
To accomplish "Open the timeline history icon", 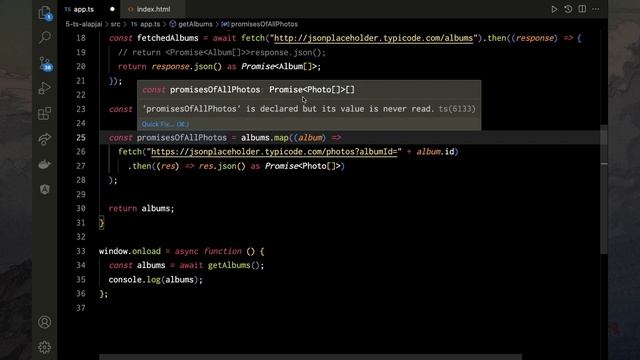I will click(x=568, y=9).
